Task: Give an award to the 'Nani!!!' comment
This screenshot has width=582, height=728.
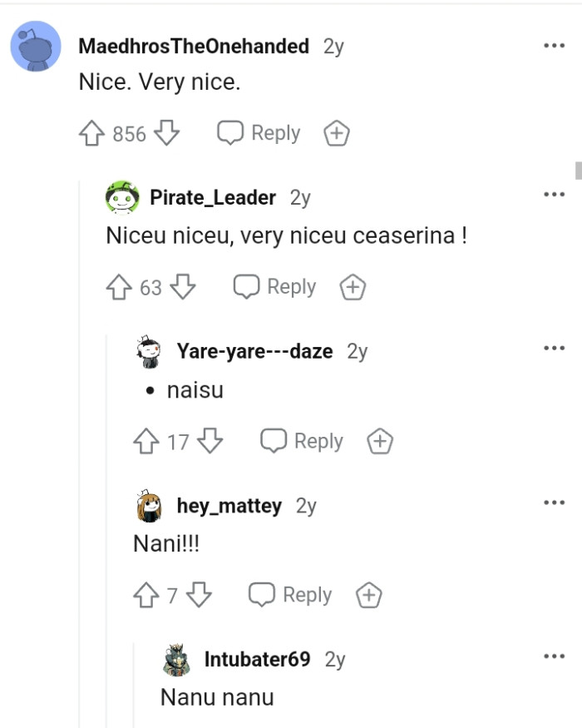Action: pyautogui.click(x=368, y=595)
